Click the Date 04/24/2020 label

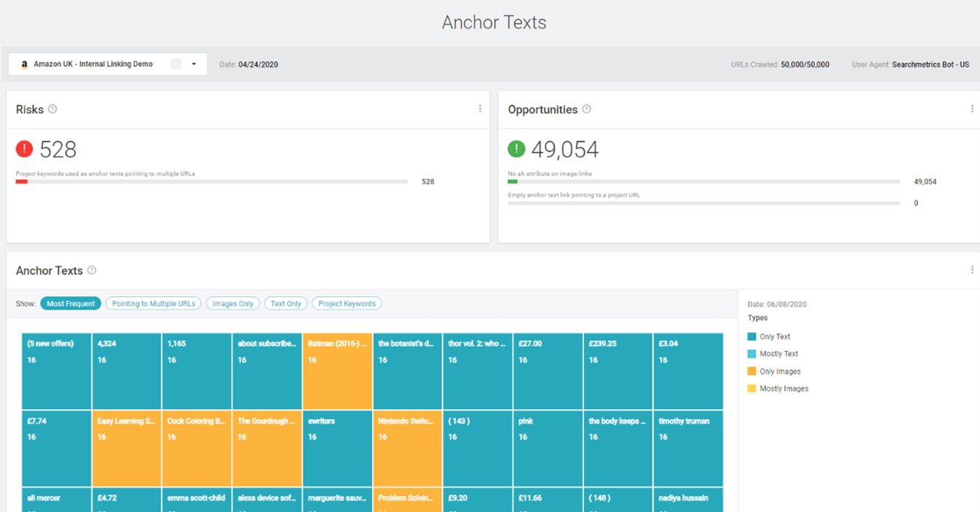[249, 64]
